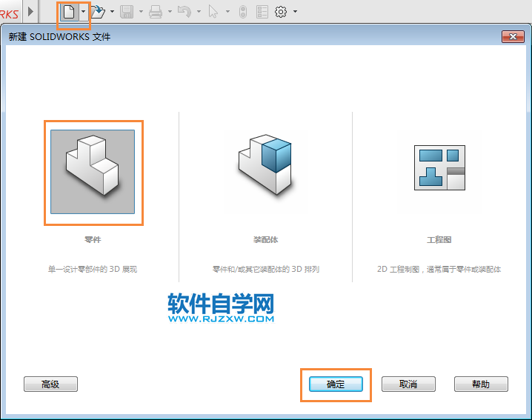Confirm with the 确定 button

(x=336, y=384)
